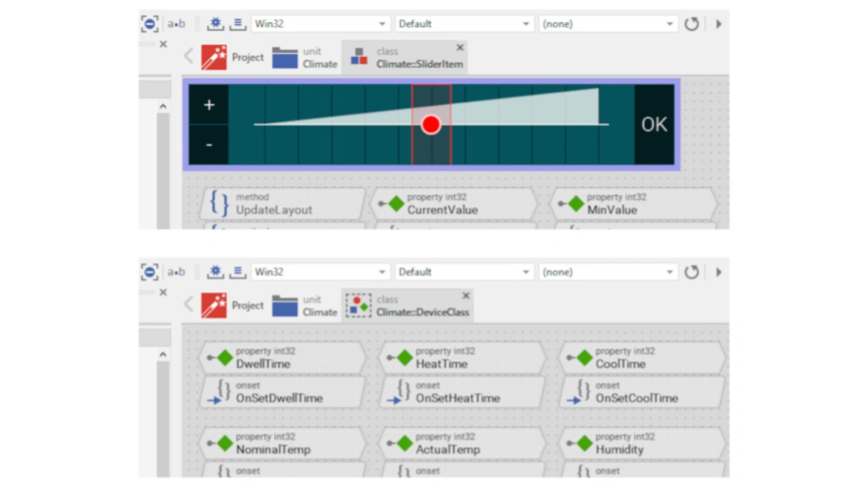Close the Climate::DeviceClass tab
Screen dimensions: 868x488
[466, 296]
